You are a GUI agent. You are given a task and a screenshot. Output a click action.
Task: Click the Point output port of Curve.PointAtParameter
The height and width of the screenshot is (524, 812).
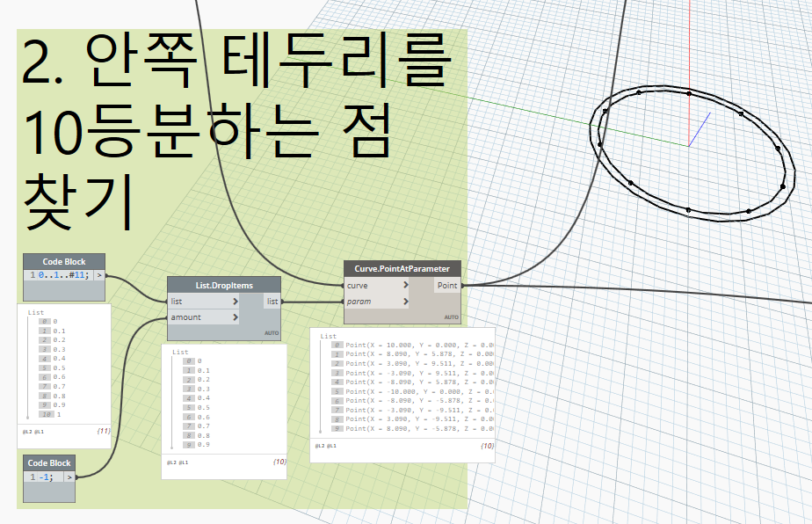[447, 285]
